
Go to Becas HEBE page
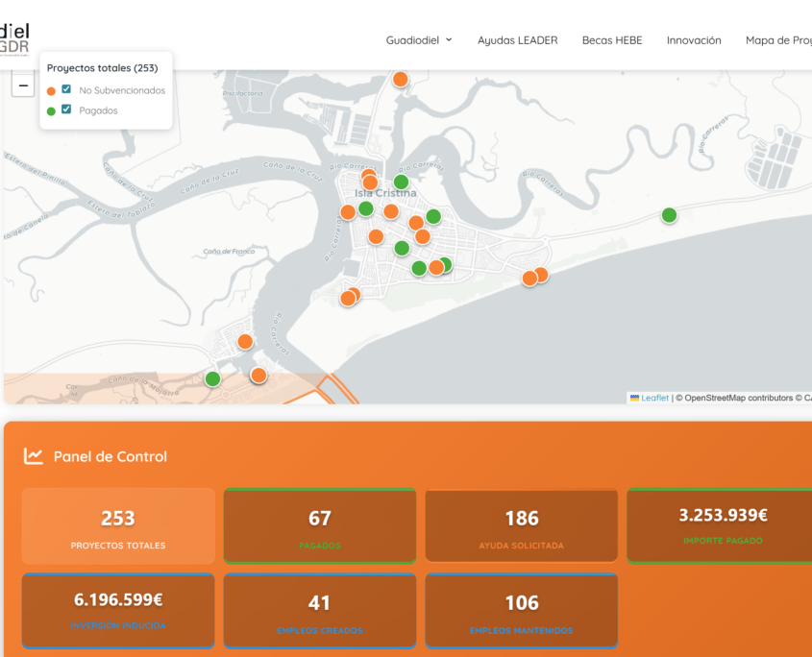pyautogui.click(x=612, y=40)
